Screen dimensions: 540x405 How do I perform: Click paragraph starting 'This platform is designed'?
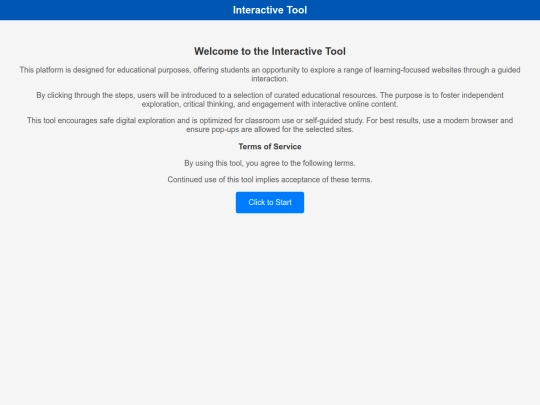click(x=270, y=74)
